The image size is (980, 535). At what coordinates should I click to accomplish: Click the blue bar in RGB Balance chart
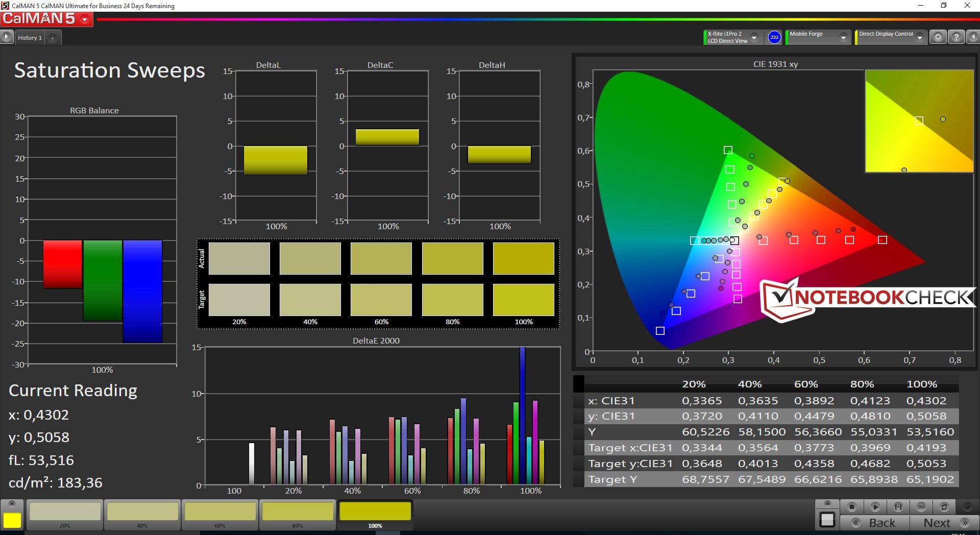pos(143,291)
